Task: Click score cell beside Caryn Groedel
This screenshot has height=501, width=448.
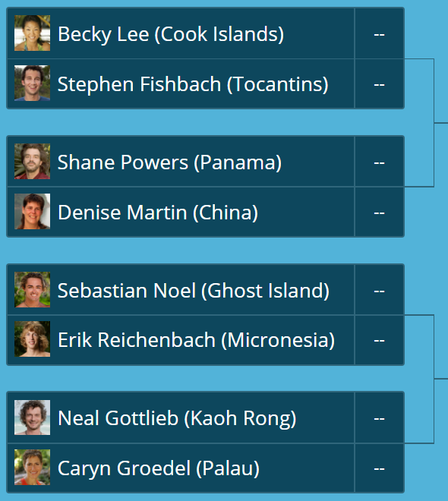Action: point(380,468)
